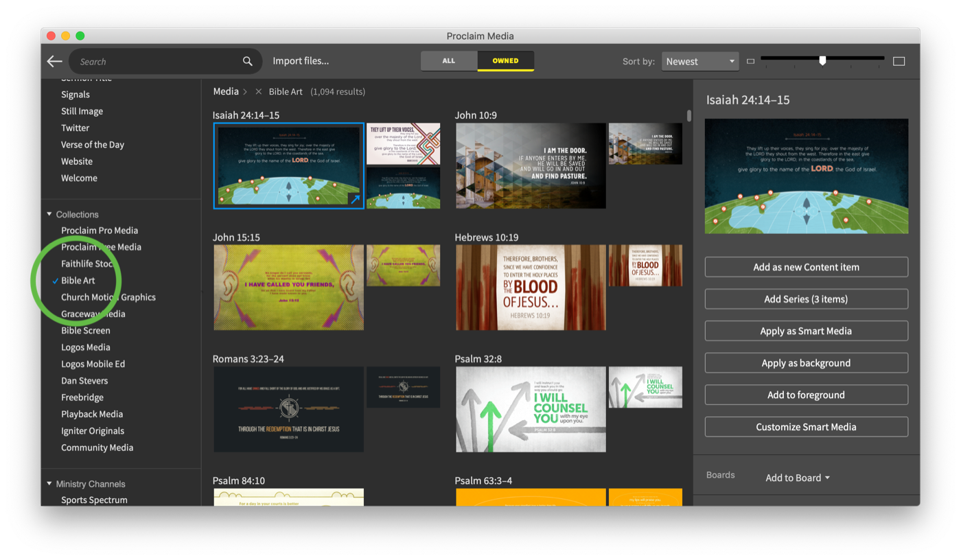Click Add as new Content item

(x=807, y=267)
